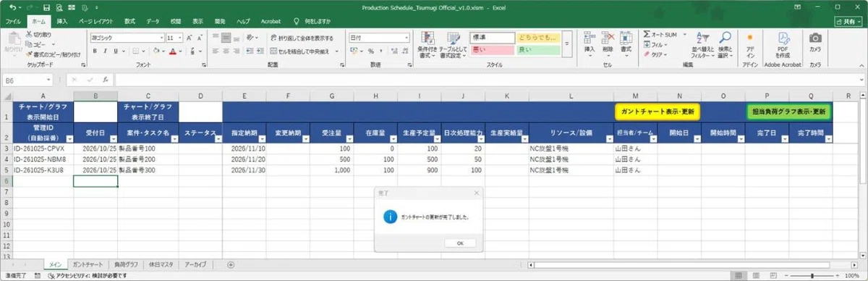Open the Fill (フィル) dropdown
The height and width of the screenshot is (281, 868).
[x=655, y=44]
